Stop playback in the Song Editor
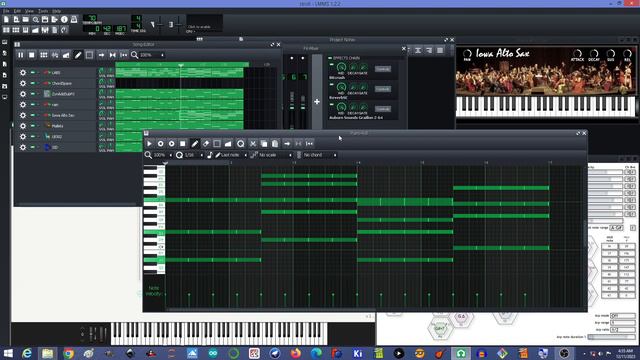The height and width of the screenshot is (360, 640). tap(31, 55)
